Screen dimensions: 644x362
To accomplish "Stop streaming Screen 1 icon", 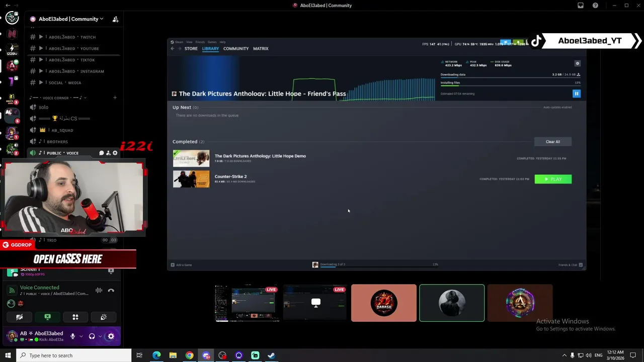I will tap(111, 270).
